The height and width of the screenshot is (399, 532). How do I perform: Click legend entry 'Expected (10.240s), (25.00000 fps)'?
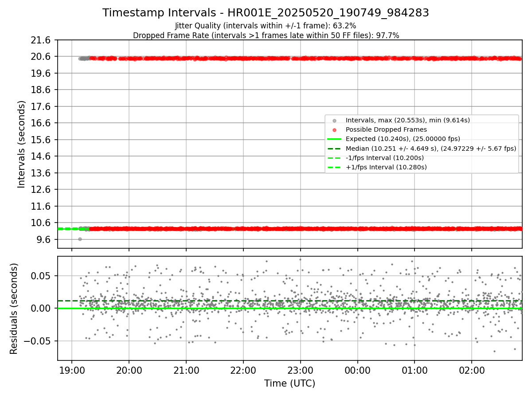coord(403,139)
